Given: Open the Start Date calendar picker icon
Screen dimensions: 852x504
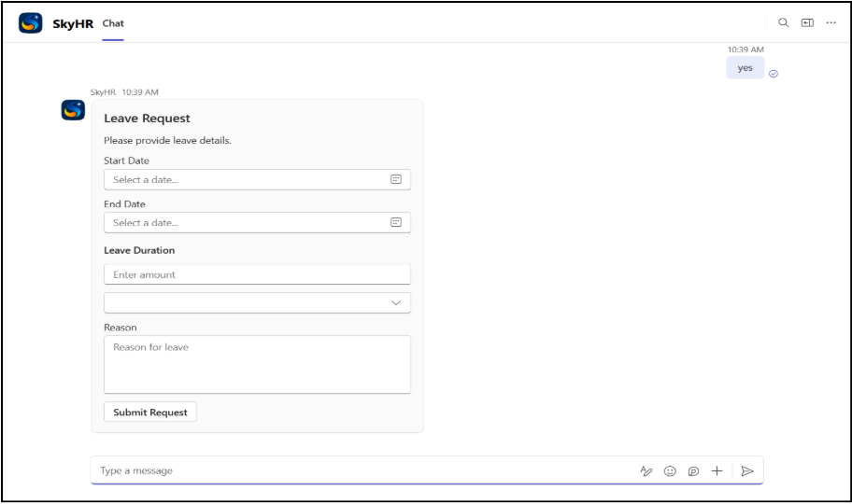Looking at the screenshot, I should click(396, 179).
